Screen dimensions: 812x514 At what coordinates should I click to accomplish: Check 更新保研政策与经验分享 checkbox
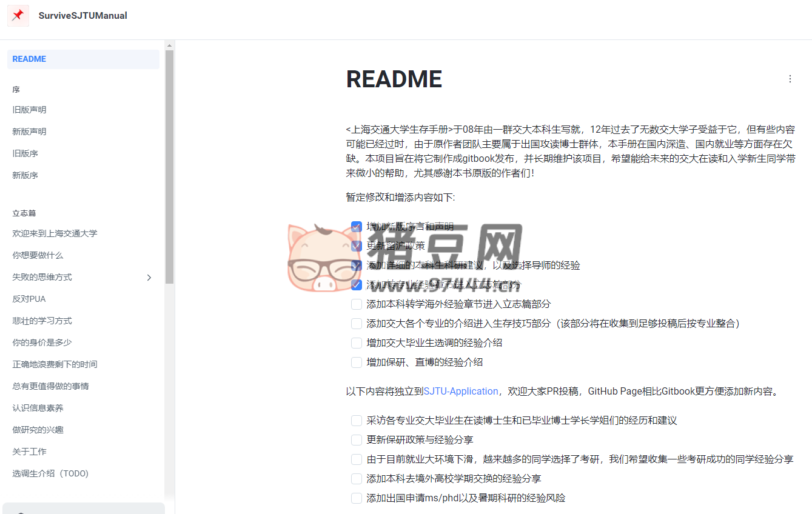357,440
